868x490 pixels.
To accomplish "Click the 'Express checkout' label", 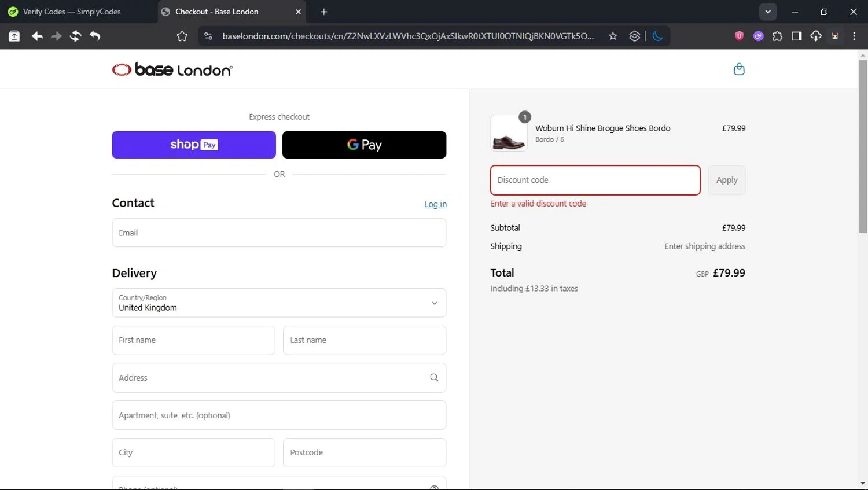I will pos(279,117).
